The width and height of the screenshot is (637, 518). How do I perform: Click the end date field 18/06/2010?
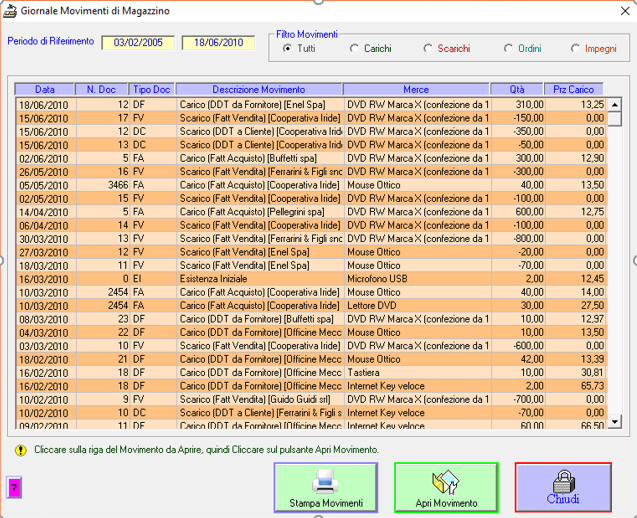(x=218, y=43)
